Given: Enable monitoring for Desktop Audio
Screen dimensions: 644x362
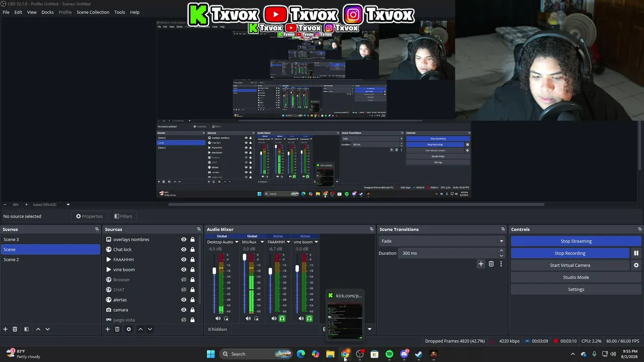Looking at the screenshot, I should [226, 318].
